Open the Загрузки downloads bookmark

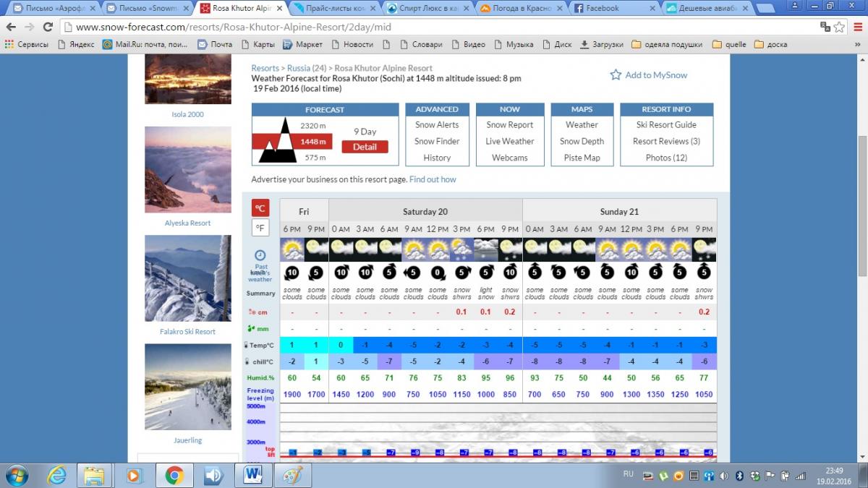pos(601,44)
